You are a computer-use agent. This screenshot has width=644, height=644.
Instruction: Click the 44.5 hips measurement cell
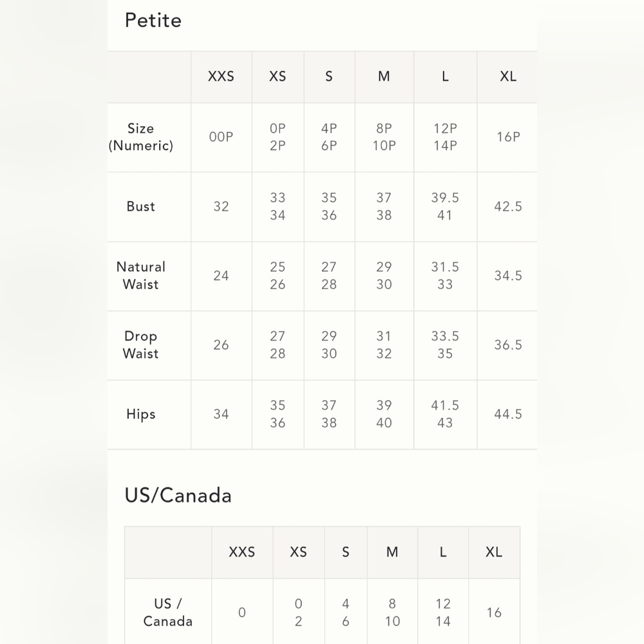[508, 414]
